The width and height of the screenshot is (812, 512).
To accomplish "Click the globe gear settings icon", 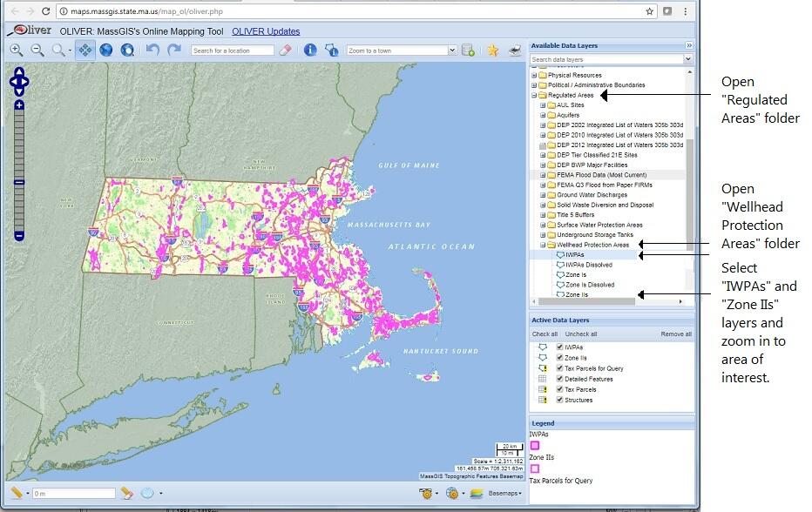I will pyautogui.click(x=452, y=494).
